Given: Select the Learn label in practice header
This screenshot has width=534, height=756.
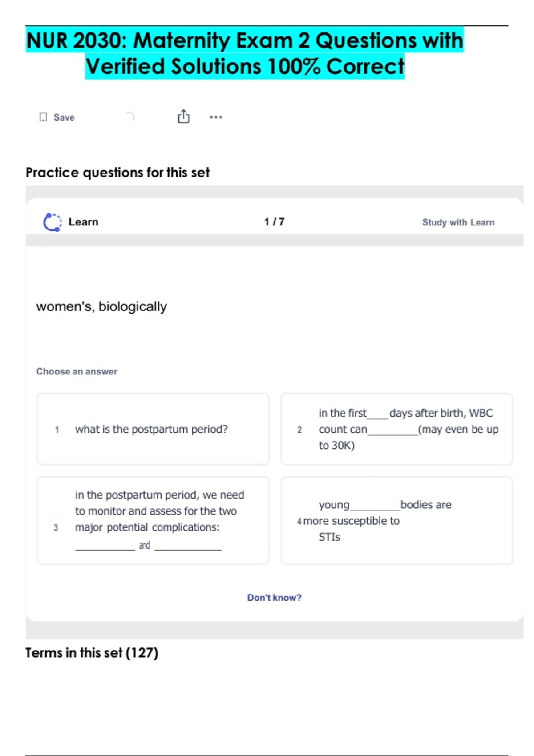Looking at the screenshot, I should click(83, 222).
